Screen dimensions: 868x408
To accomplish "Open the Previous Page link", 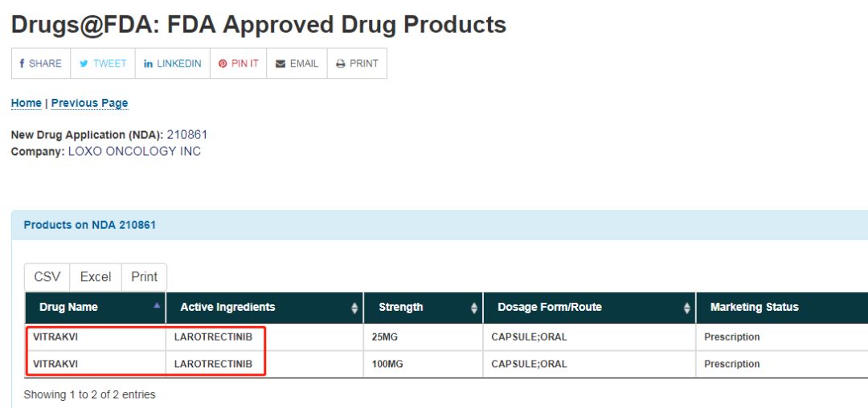I will [x=90, y=104].
